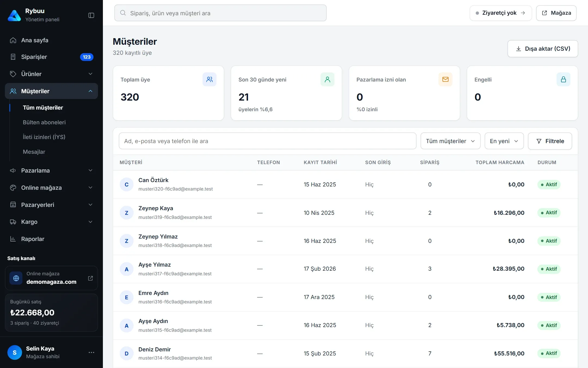Open Raporlar in the sidebar
The image size is (588, 368).
point(51,239)
